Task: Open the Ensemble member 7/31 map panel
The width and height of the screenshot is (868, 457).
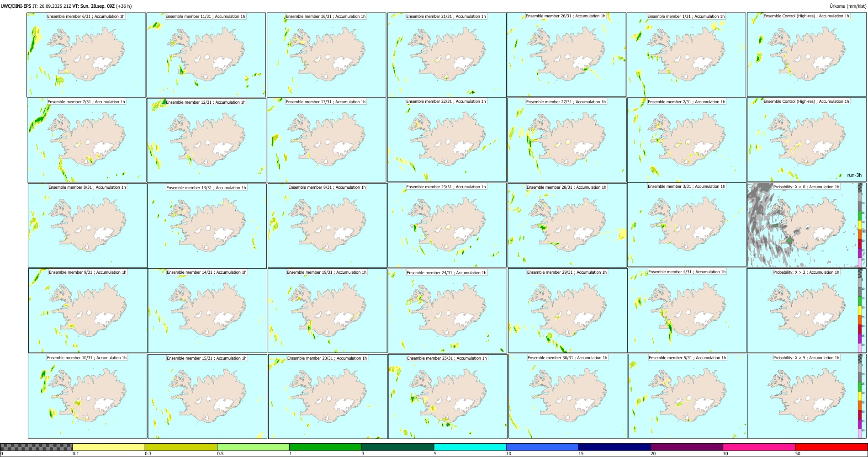Action: click(x=87, y=140)
